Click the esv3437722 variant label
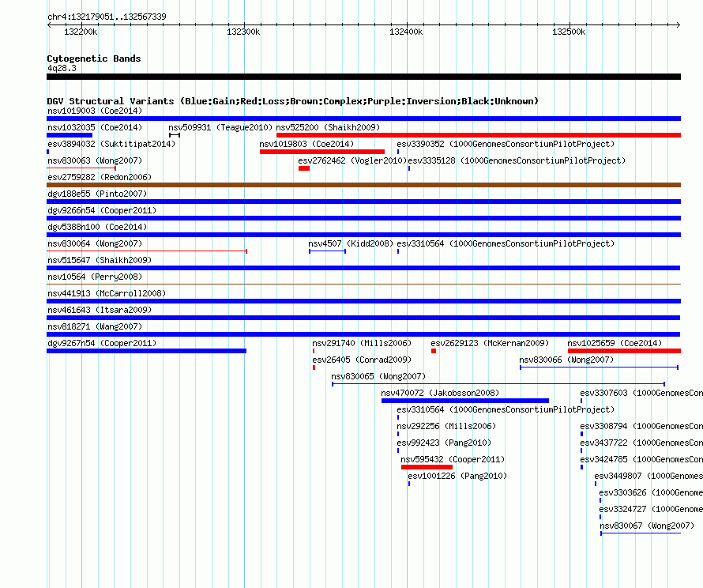Image resolution: width=703 pixels, height=588 pixels. (641, 443)
